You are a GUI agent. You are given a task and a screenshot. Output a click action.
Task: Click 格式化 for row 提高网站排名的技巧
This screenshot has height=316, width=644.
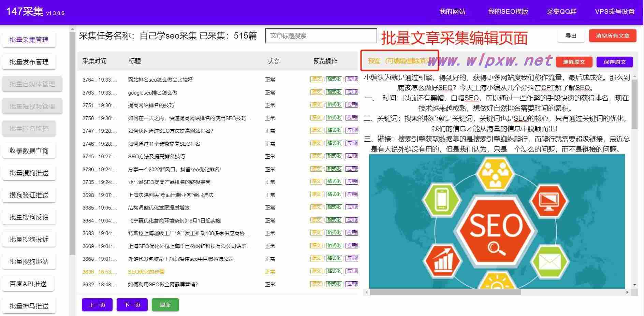334,105
